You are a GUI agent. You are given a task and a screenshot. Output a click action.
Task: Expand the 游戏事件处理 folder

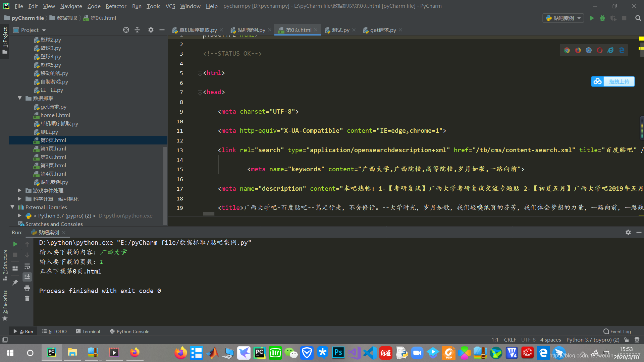(20, 190)
